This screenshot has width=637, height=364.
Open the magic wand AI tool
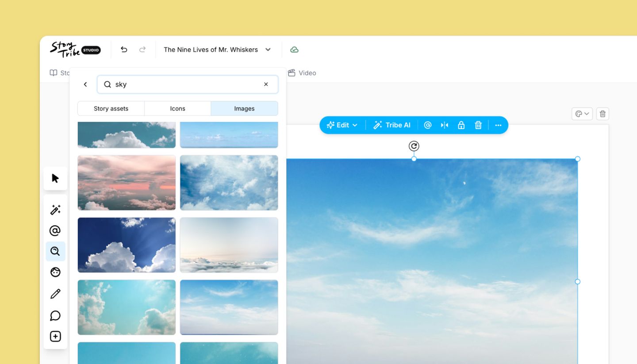tap(55, 210)
